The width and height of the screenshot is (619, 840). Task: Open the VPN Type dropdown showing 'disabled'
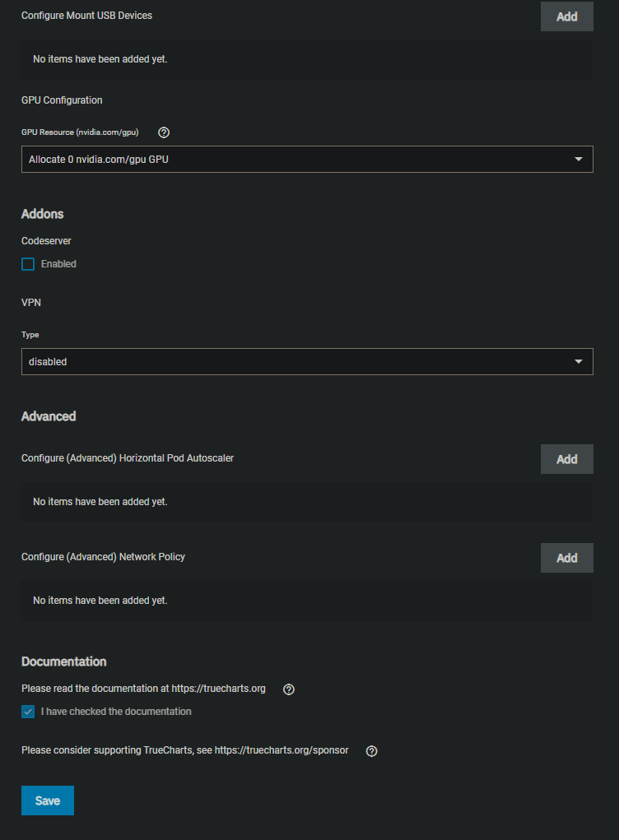[307, 361]
